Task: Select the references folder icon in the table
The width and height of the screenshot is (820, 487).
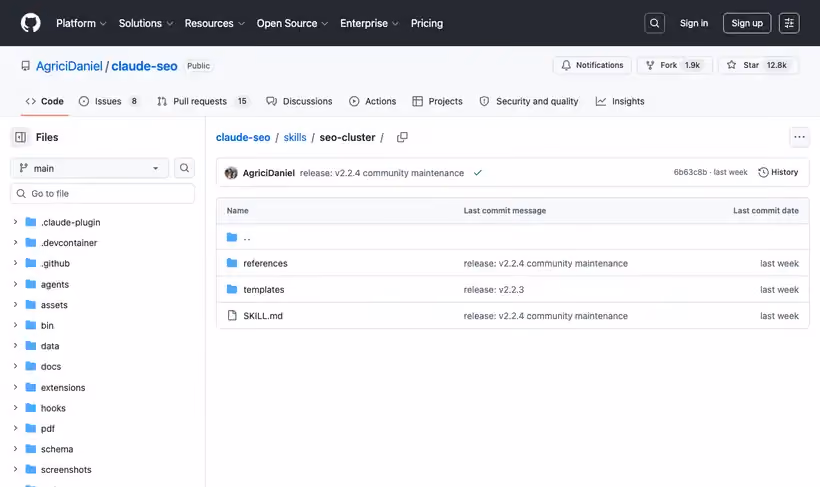Action: pos(232,263)
